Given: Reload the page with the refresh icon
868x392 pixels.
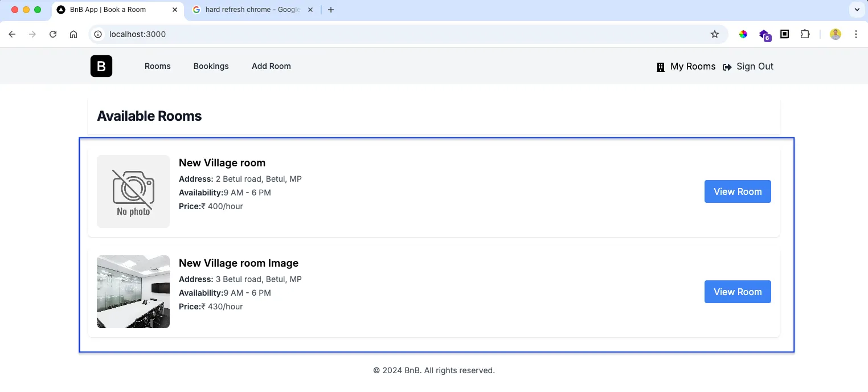Looking at the screenshot, I should (x=53, y=34).
